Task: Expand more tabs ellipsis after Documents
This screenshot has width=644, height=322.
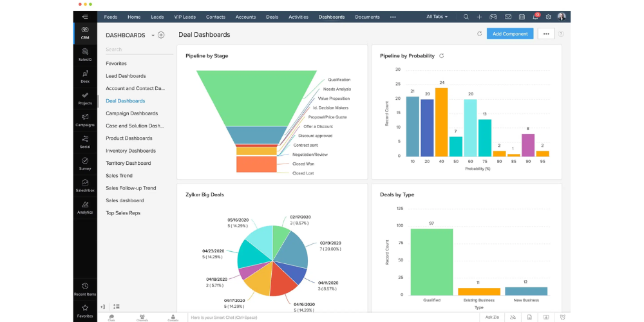Action: [x=393, y=17]
